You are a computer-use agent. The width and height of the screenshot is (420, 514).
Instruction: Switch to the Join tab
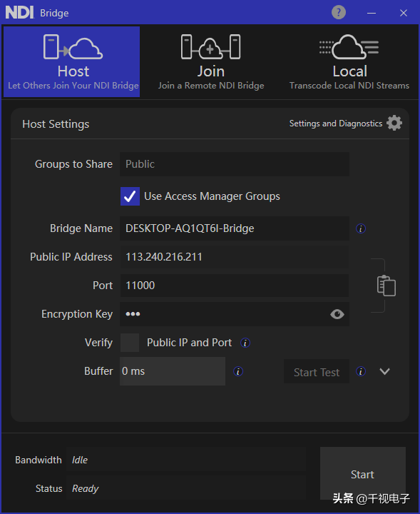click(211, 61)
